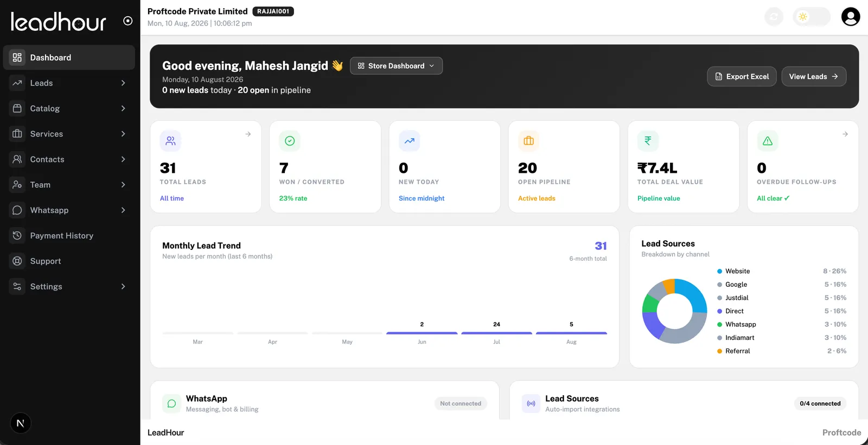The image size is (868, 445).
Task: Click the Lead Sources broadcast icon
Action: (531, 403)
